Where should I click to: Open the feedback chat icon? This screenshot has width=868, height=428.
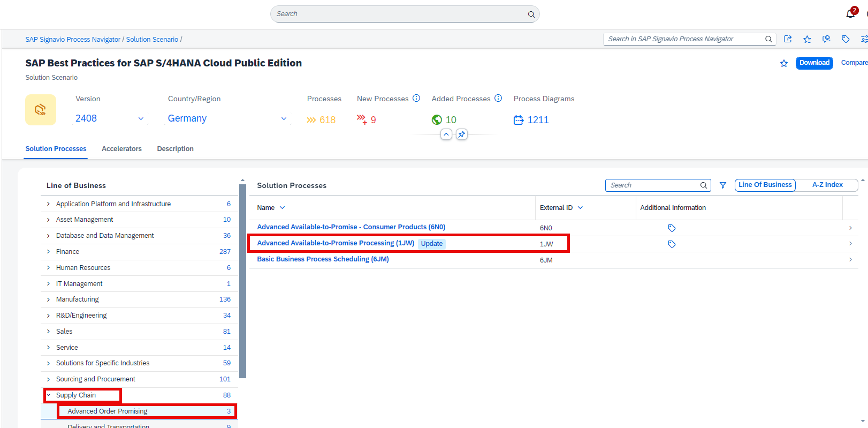click(x=826, y=39)
